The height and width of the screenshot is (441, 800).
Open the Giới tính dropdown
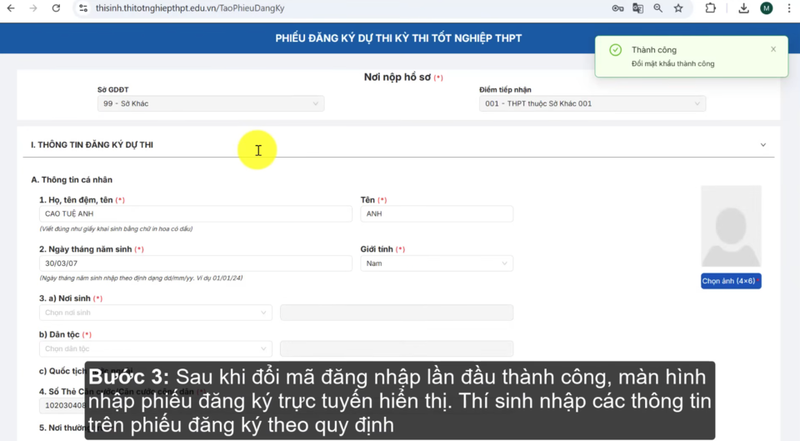(437, 263)
